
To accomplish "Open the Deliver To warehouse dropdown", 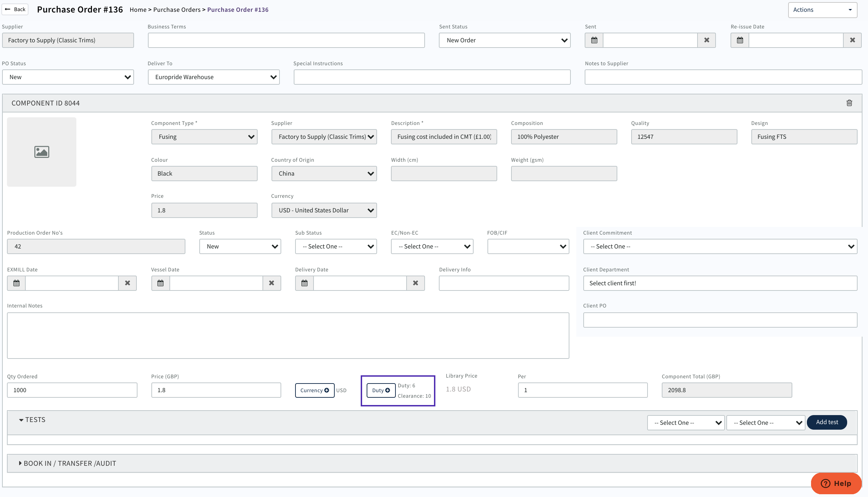I will [214, 77].
